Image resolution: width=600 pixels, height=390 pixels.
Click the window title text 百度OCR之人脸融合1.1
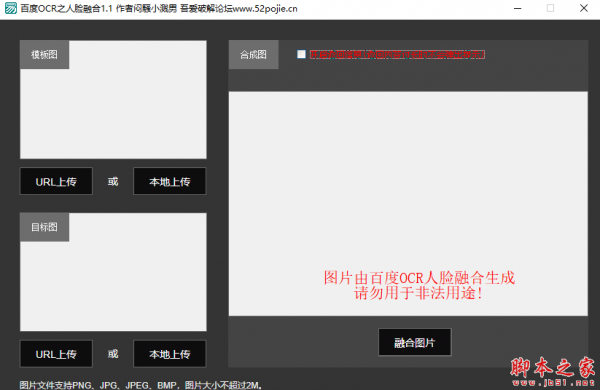coord(67,8)
